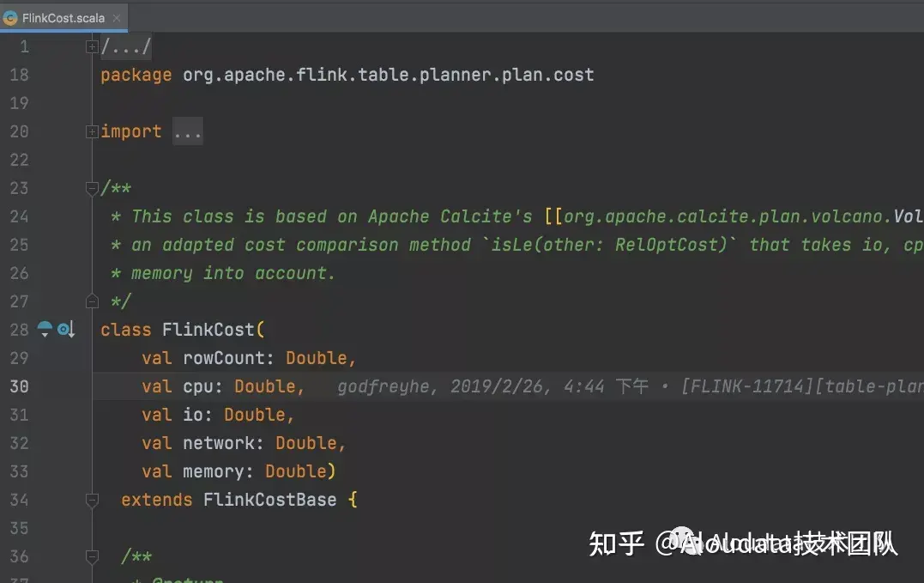The height and width of the screenshot is (583, 924).
Task: Click the fold end marker at line 27
Action: 92,302
